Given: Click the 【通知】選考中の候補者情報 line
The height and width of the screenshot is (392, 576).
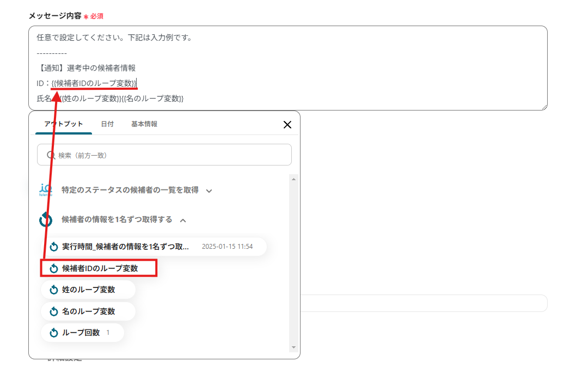Looking at the screenshot, I should click(x=87, y=68).
